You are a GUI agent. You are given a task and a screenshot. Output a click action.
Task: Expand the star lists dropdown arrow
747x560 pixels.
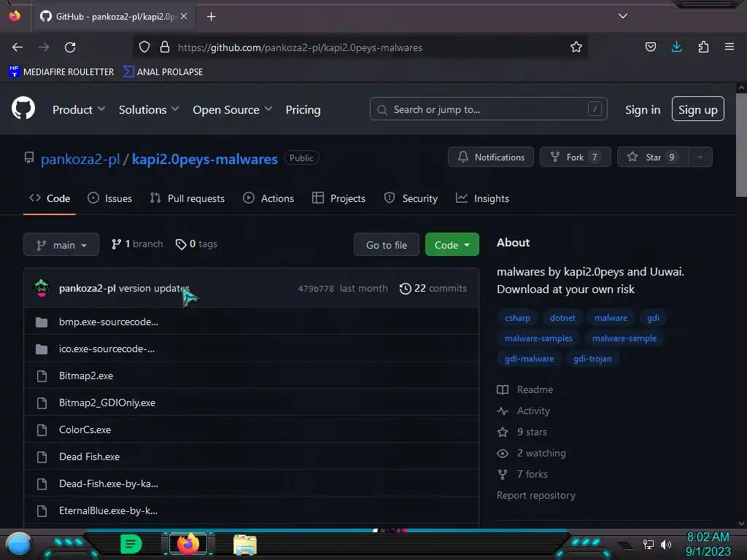700,157
